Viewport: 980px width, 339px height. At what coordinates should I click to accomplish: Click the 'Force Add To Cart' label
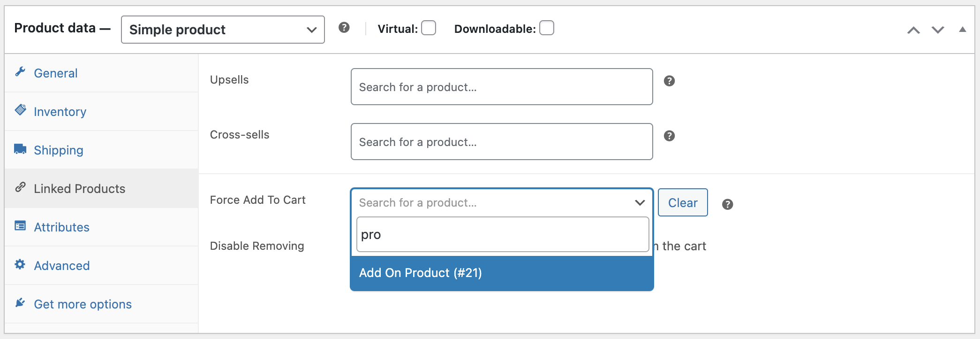click(x=258, y=200)
